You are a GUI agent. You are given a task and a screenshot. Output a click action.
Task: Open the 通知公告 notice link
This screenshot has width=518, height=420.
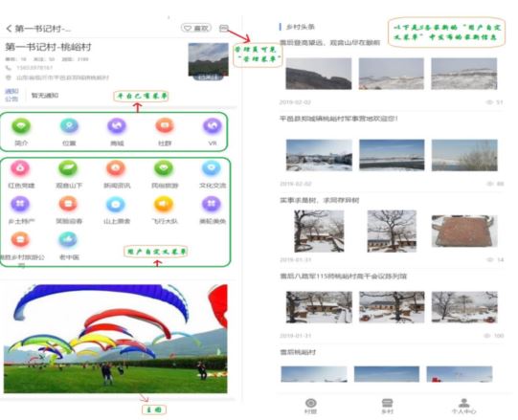pos(11,95)
